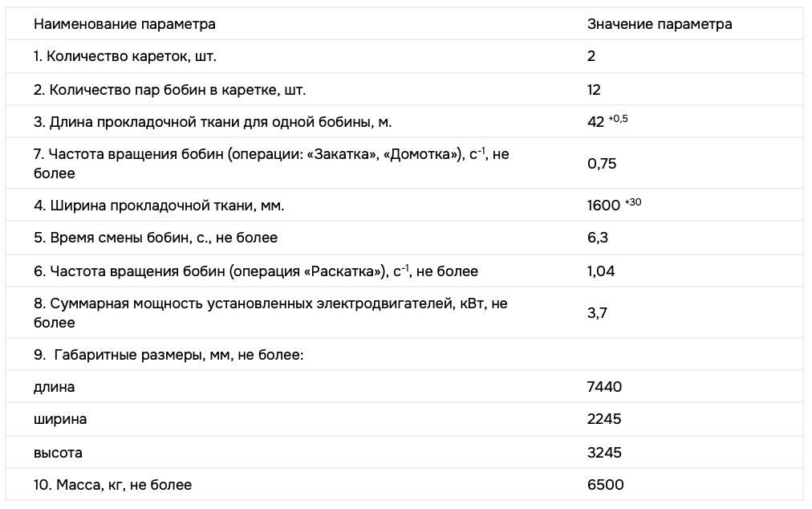Click the 'Наименование параметра' column header
The image size is (812, 509).
click(124, 24)
